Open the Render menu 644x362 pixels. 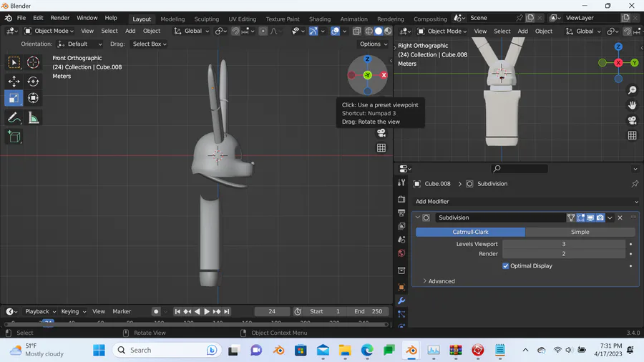coord(60,18)
